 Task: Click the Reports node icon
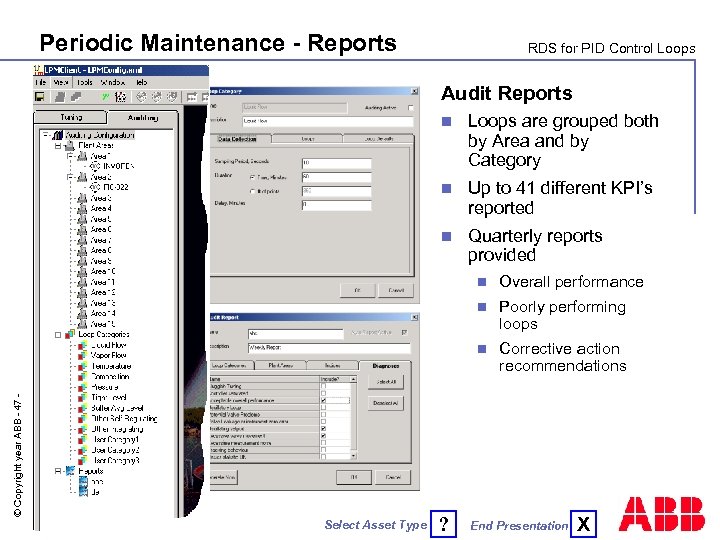pyautogui.click(x=70, y=471)
